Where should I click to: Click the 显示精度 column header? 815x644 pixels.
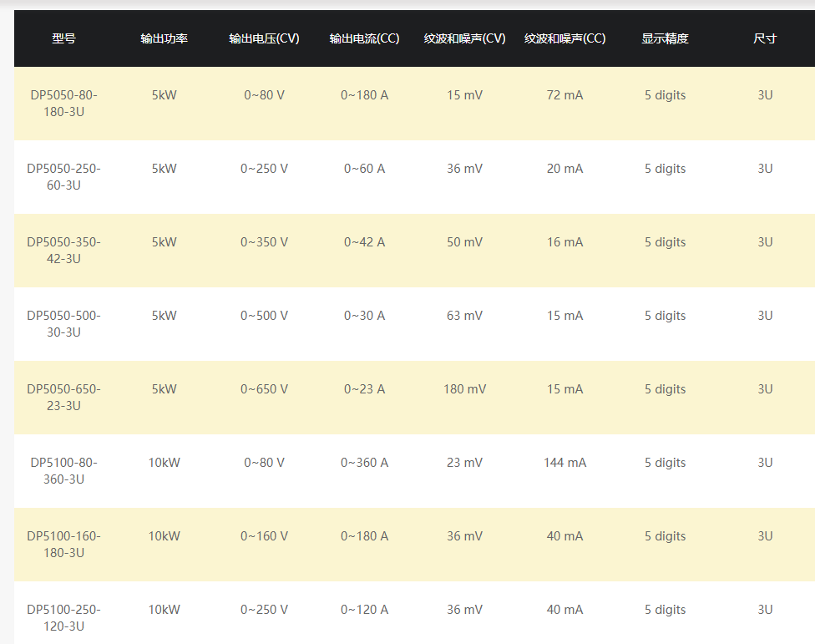point(665,38)
